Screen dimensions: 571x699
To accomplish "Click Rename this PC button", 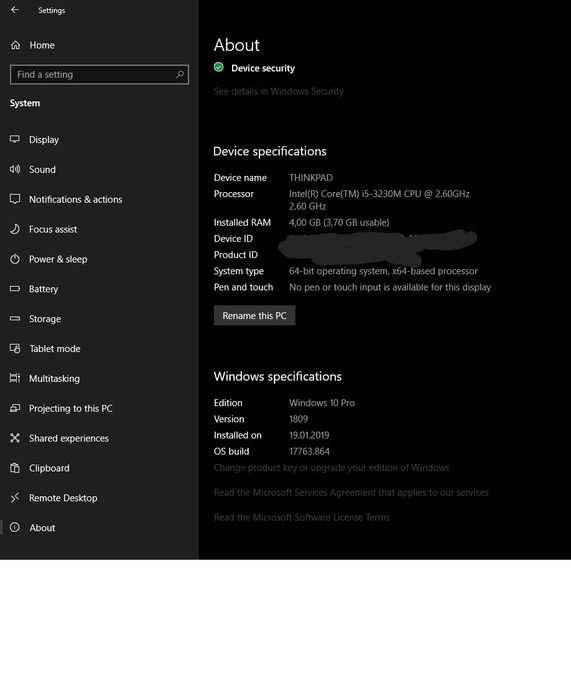I will [x=255, y=316].
